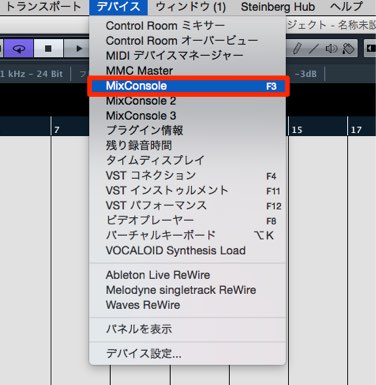The width and height of the screenshot is (376, 385).
Task: Select パネルを表示 entry
Action: (x=187, y=329)
